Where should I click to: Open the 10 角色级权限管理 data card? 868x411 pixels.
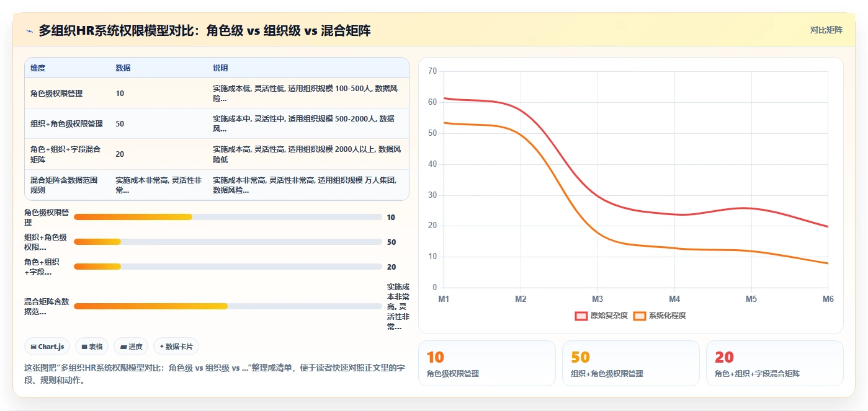[487, 363]
